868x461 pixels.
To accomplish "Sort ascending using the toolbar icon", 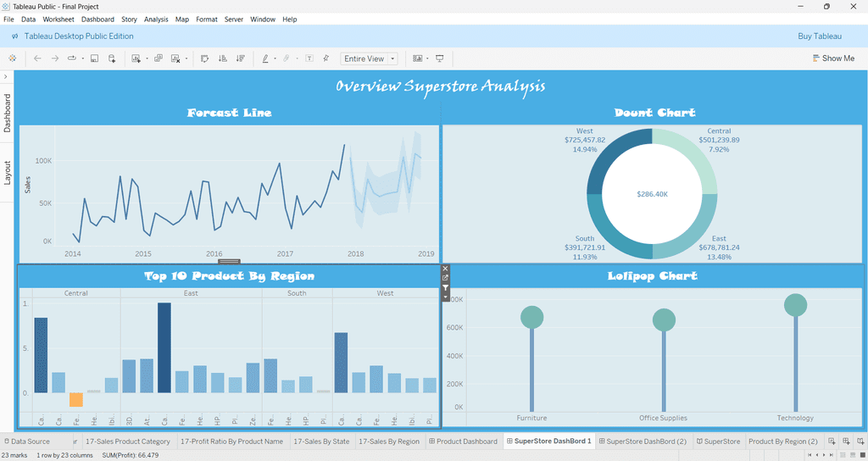I will pos(223,58).
